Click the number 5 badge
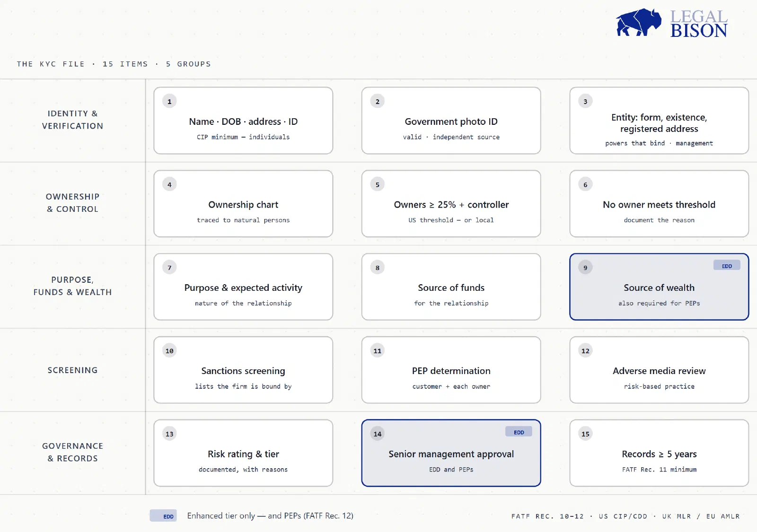The height and width of the screenshot is (532, 757). coord(377,184)
